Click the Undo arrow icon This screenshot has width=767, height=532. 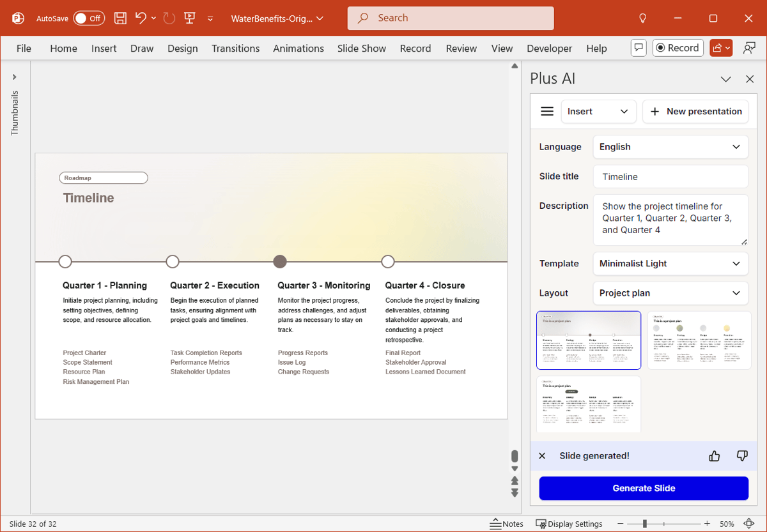(141, 19)
